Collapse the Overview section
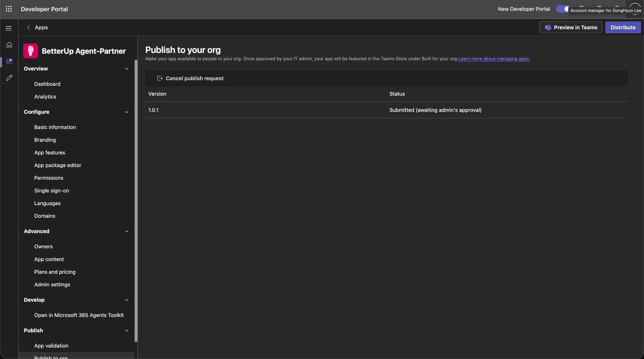This screenshot has width=644, height=359. 127,69
